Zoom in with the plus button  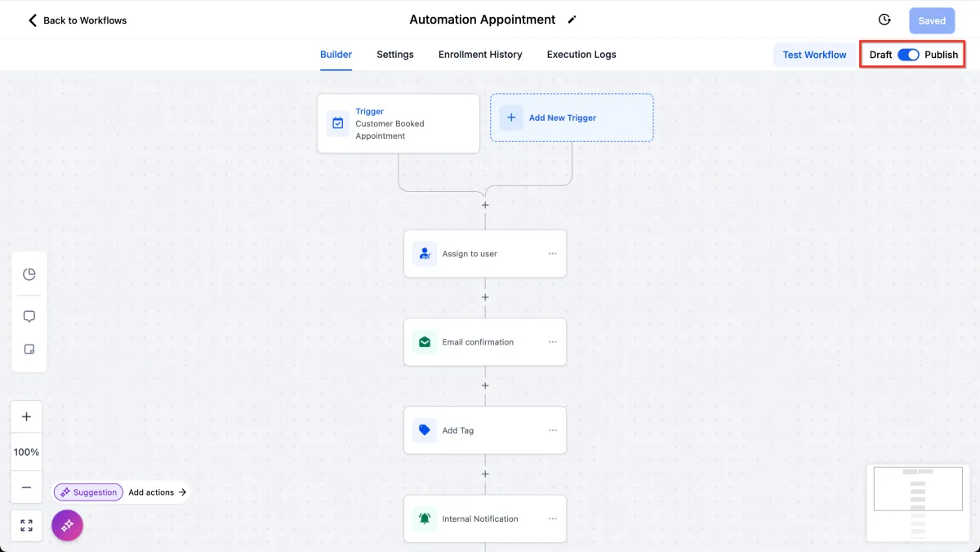coord(26,416)
